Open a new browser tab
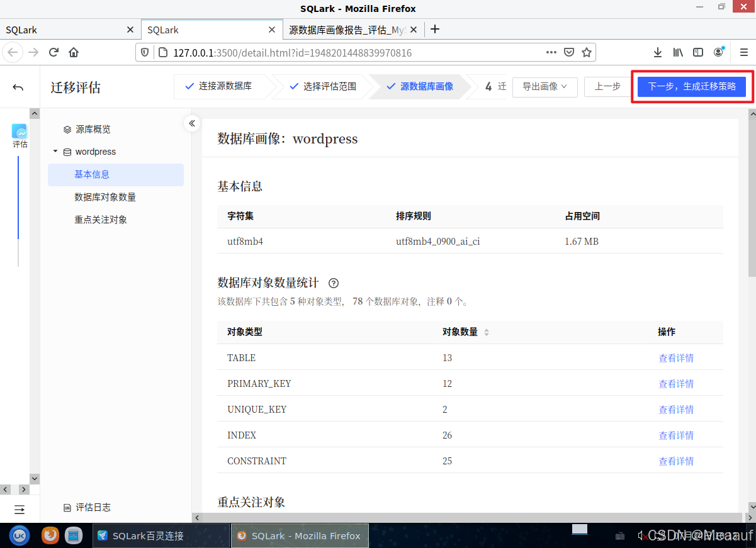Screen dimensions: 756x548 pos(434,29)
